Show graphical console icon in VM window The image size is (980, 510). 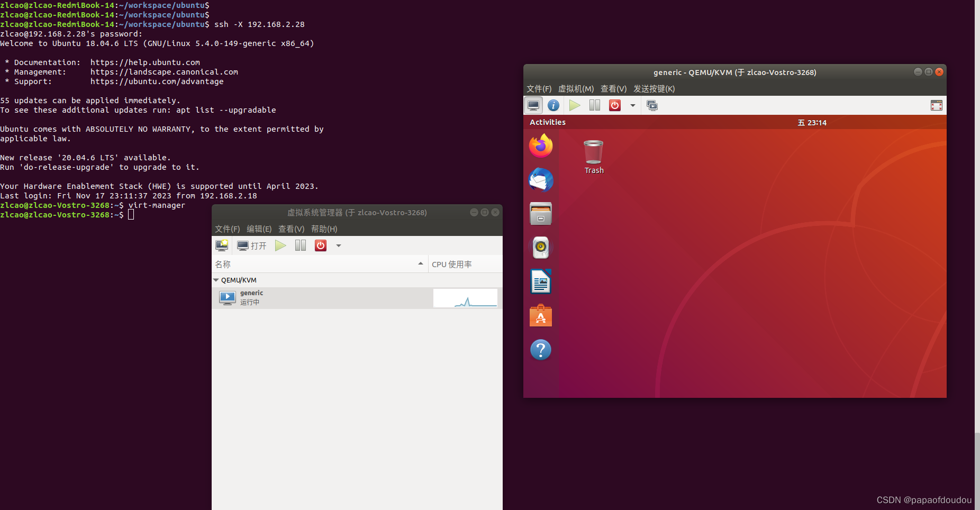click(533, 105)
